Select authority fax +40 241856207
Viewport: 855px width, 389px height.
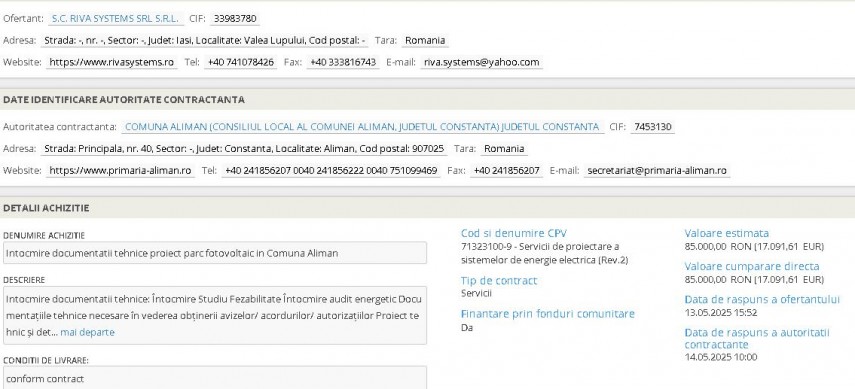click(x=507, y=171)
